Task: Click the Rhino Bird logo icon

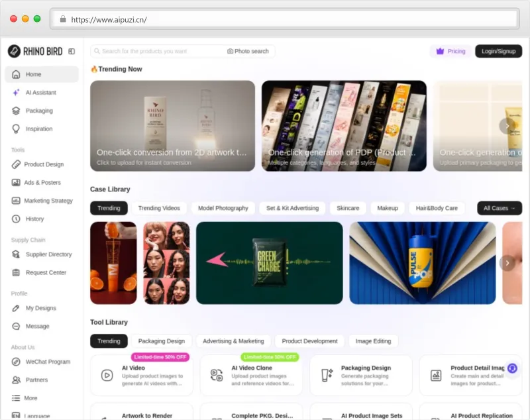Action: click(x=14, y=52)
